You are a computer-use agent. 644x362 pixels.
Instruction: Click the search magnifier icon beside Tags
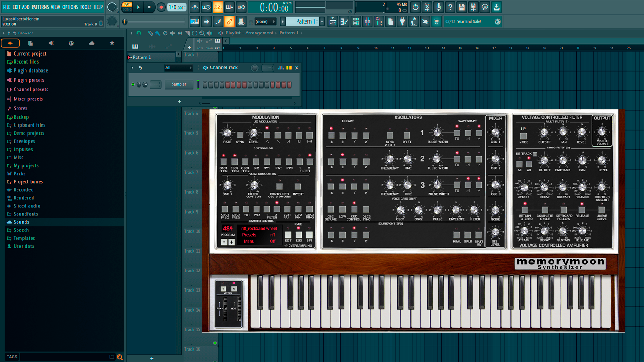pos(120,357)
